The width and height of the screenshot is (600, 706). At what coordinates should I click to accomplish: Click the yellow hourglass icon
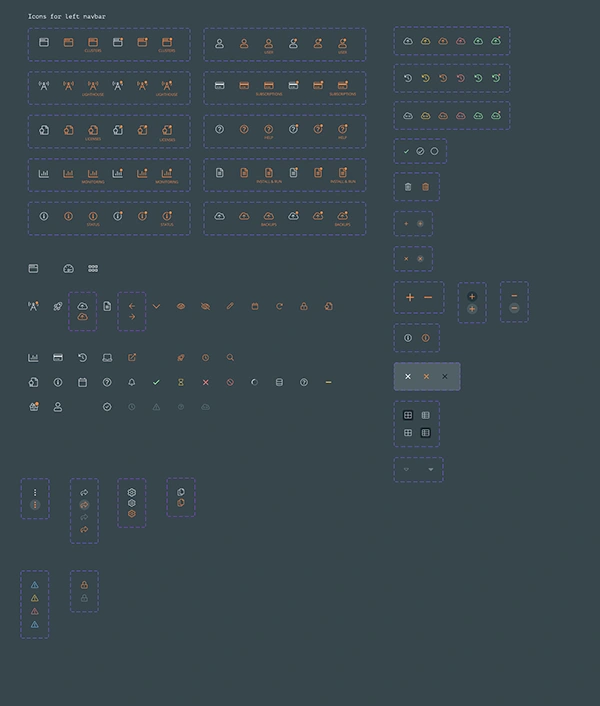180,382
